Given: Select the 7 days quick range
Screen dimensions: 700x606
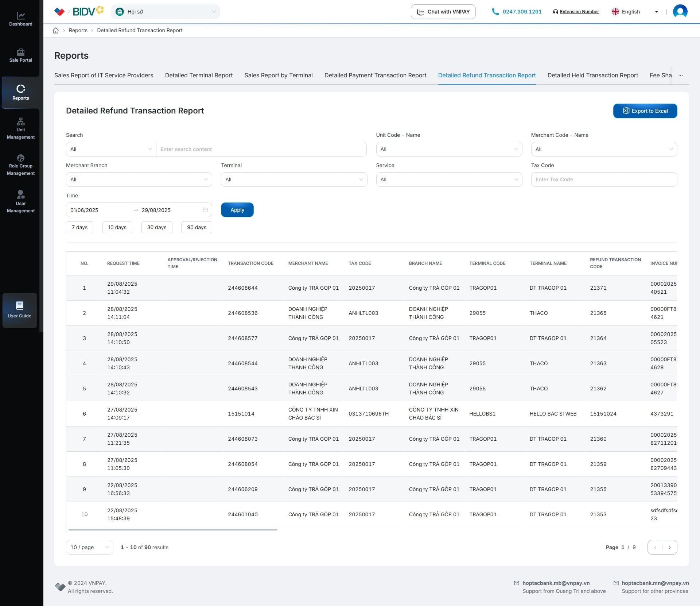Looking at the screenshot, I should click(79, 227).
